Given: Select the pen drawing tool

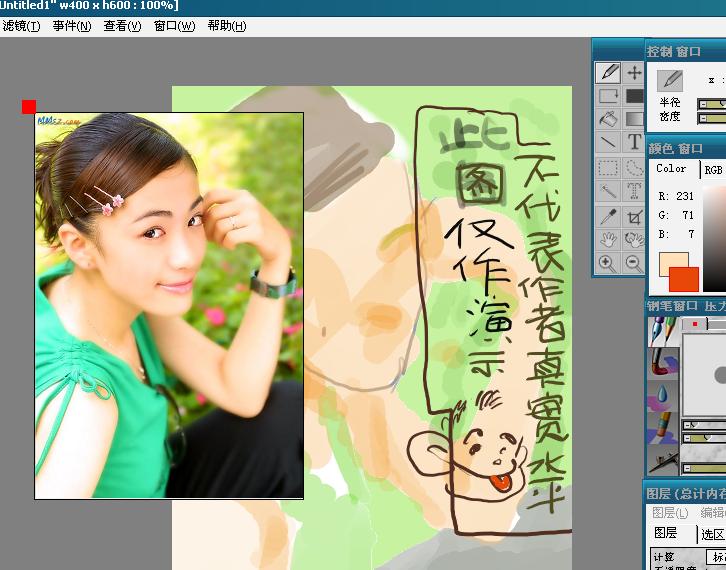Looking at the screenshot, I should [608, 72].
